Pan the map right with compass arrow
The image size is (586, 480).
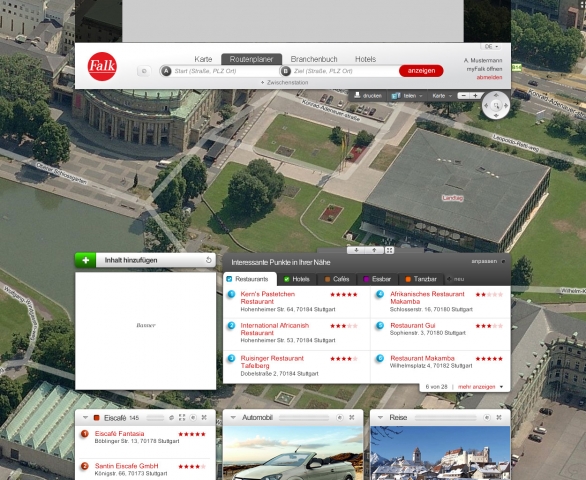pos(506,106)
